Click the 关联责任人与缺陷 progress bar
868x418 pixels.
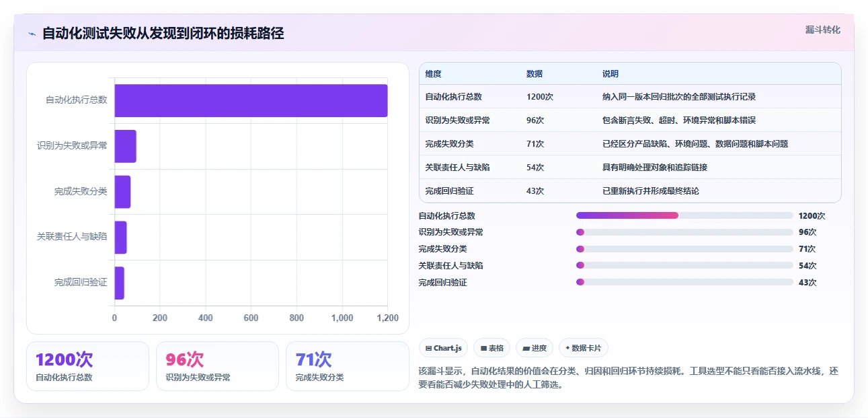[x=684, y=265]
